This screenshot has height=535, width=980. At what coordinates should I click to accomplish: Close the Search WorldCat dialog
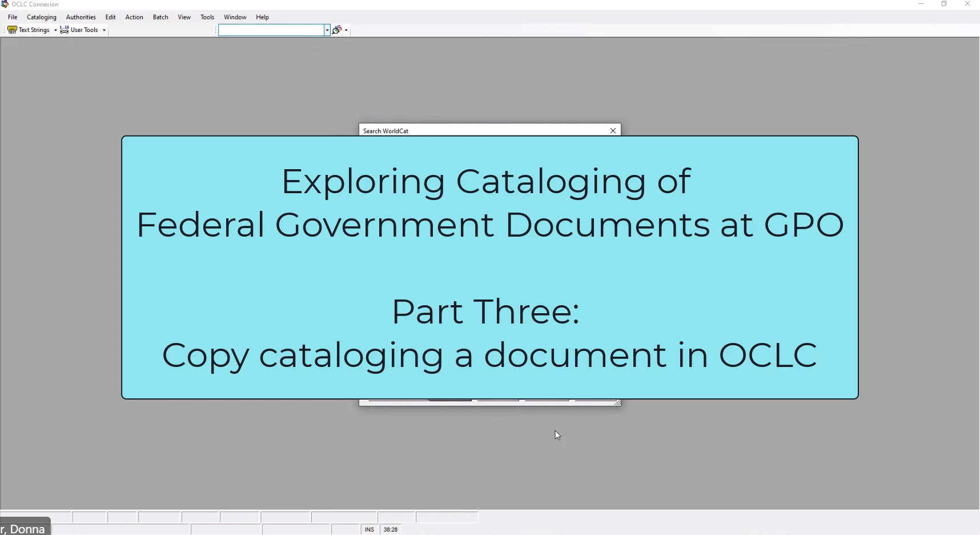click(612, 130)
